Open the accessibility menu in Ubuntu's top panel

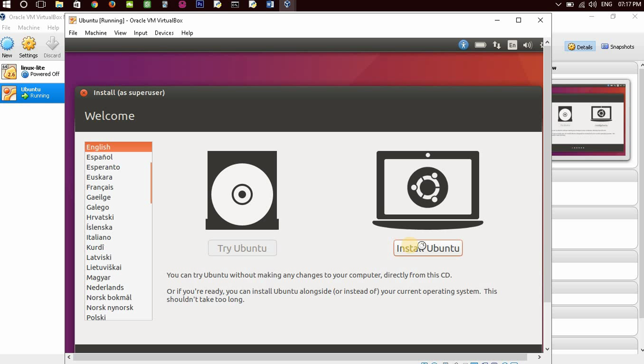coord(463,45)
